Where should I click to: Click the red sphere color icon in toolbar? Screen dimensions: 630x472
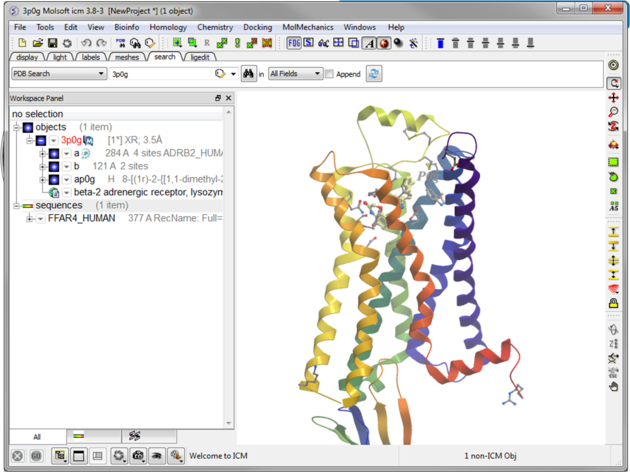coord(384,43)
